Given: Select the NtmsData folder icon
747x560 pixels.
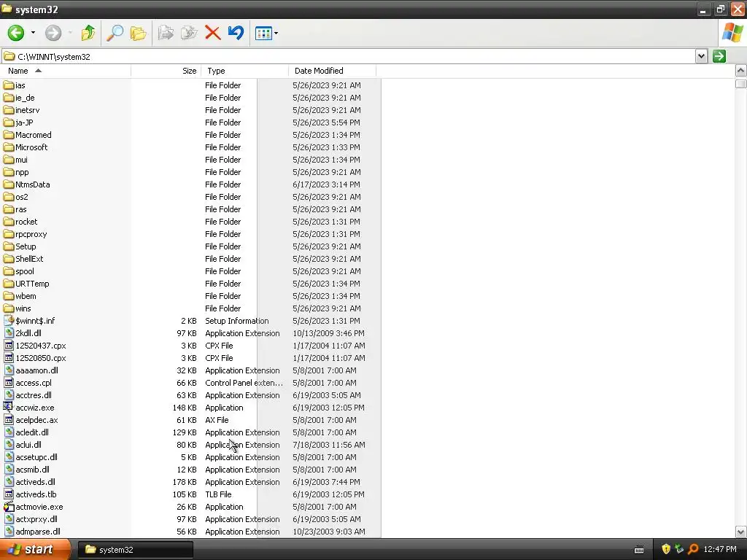Looking at the screenshot, I should (9, 184).
